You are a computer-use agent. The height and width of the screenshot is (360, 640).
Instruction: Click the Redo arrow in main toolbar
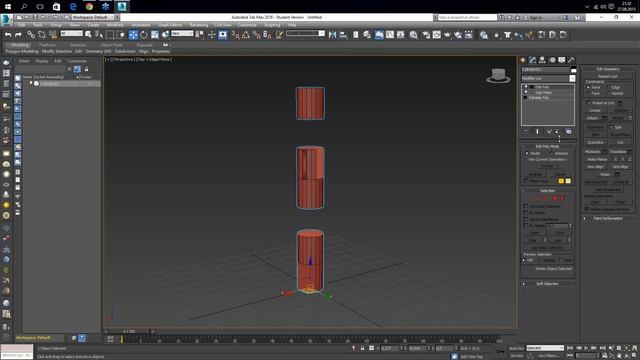tap(18, 35)
